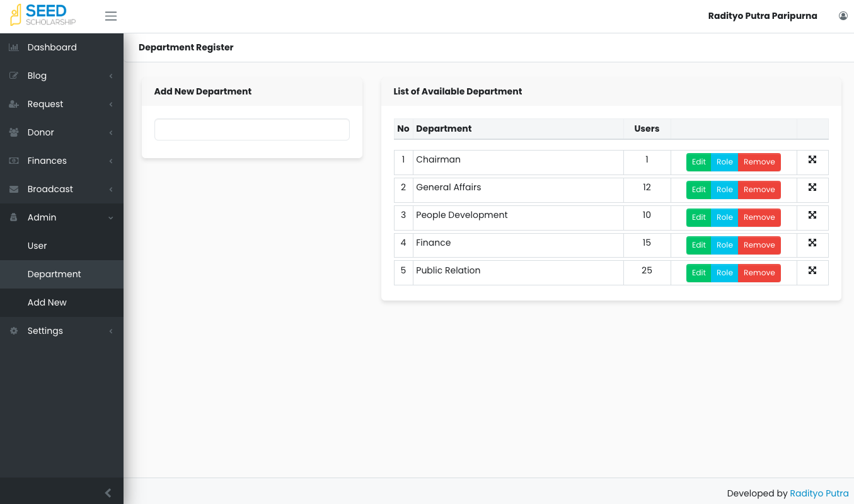
Task: Click the move icon for Chairman row
Action: (x=812, y=159)
